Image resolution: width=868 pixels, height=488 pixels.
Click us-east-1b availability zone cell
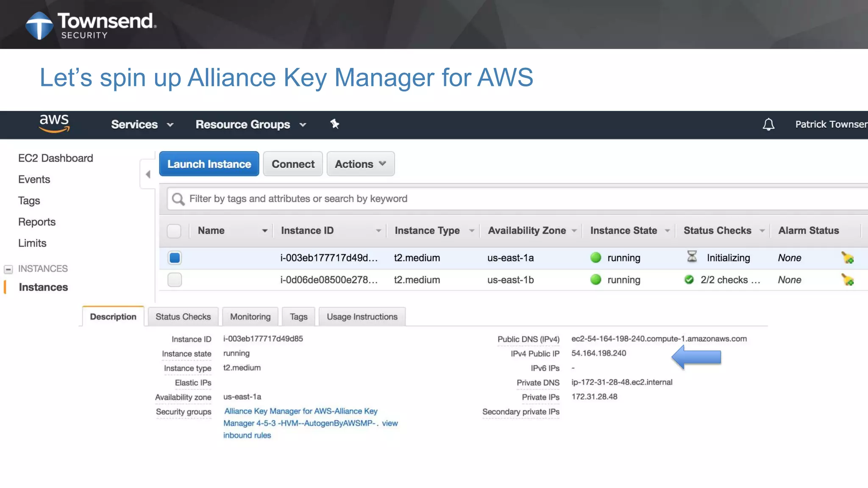[510, 280]
